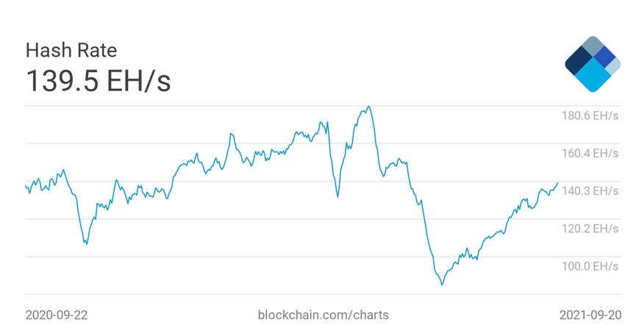The height and width of the screenshot is (333, 644).
Task: Click the 100.0 EH/s axis label
Action: (590, 266)
